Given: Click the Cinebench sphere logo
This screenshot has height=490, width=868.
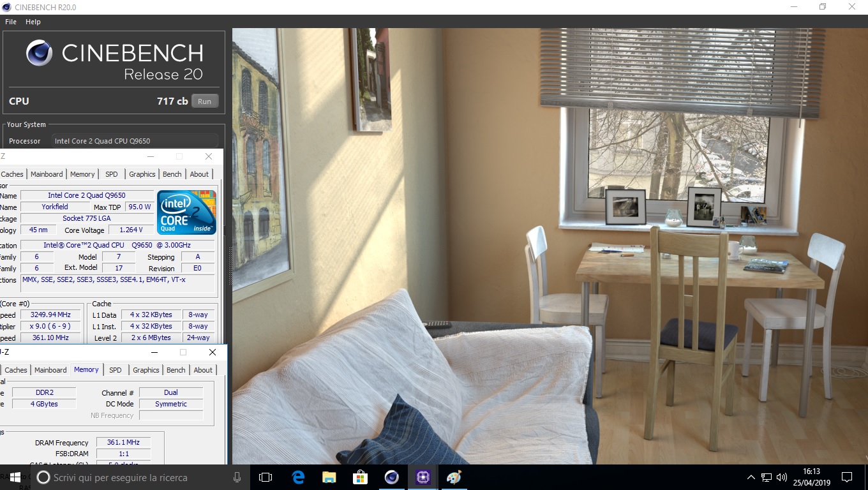Looking at the screenshot, I should 40,53.
